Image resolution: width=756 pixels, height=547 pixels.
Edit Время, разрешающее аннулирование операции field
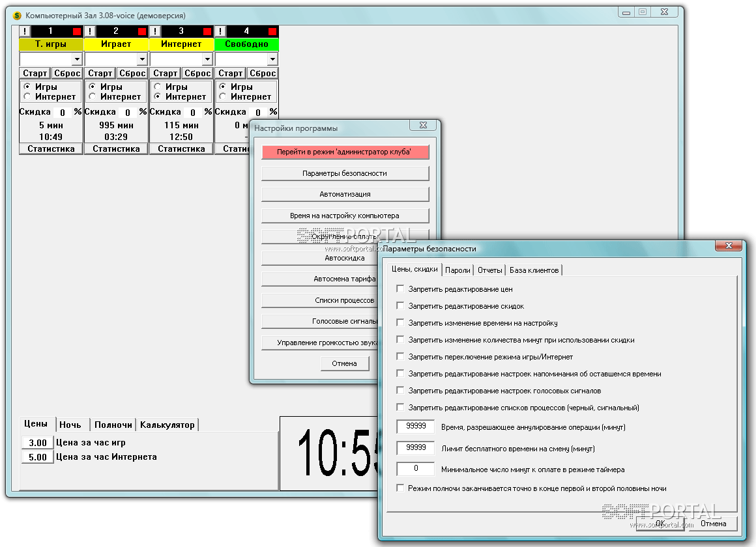pos(416,427)
